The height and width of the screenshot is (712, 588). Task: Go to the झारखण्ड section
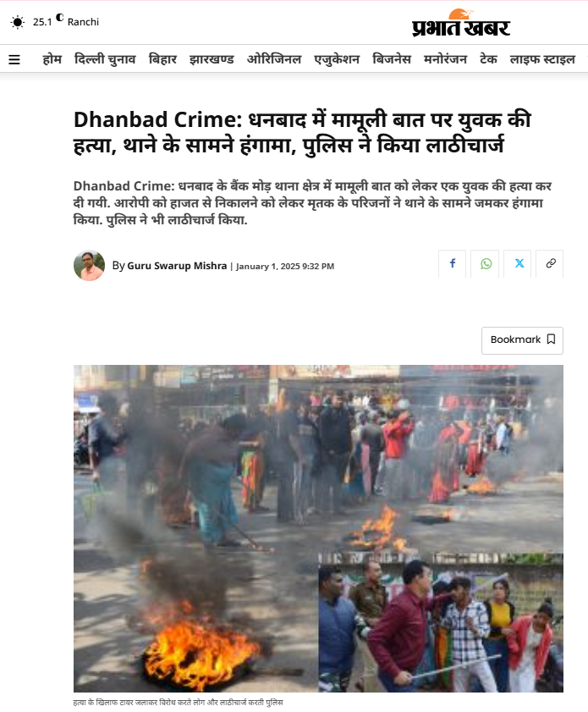pos(212,59)
